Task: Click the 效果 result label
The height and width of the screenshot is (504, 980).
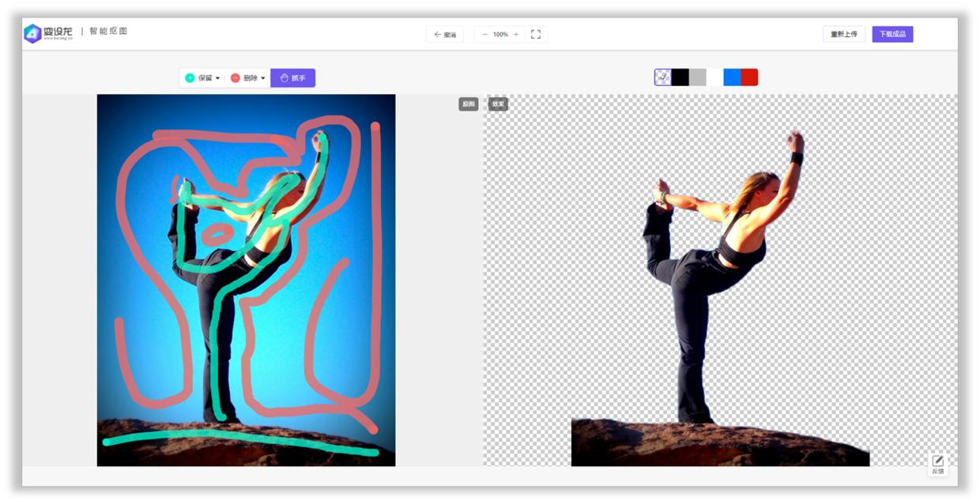Action: (x=498, y=104)
